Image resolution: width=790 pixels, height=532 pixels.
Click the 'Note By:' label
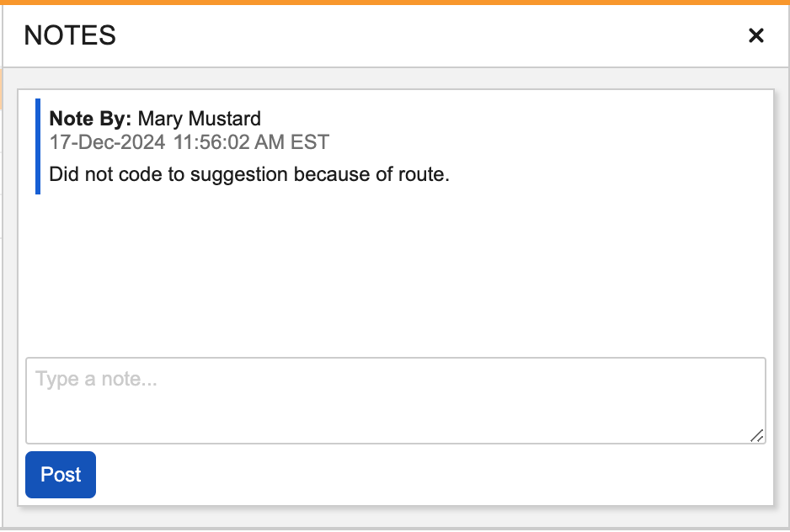click(91, 119)
